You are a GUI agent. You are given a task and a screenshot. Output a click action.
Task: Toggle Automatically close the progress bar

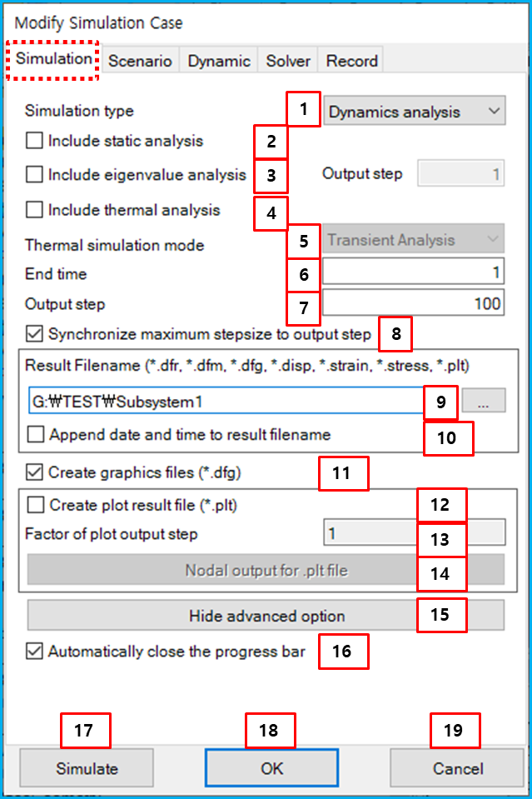pyautogui.click(x=34, y=652)
